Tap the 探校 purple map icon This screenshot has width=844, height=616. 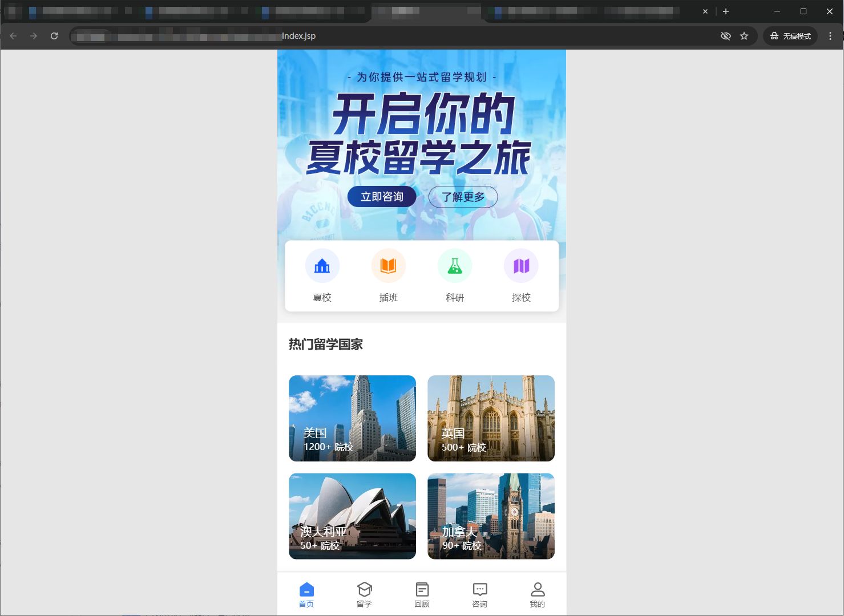tap(521, 266)
